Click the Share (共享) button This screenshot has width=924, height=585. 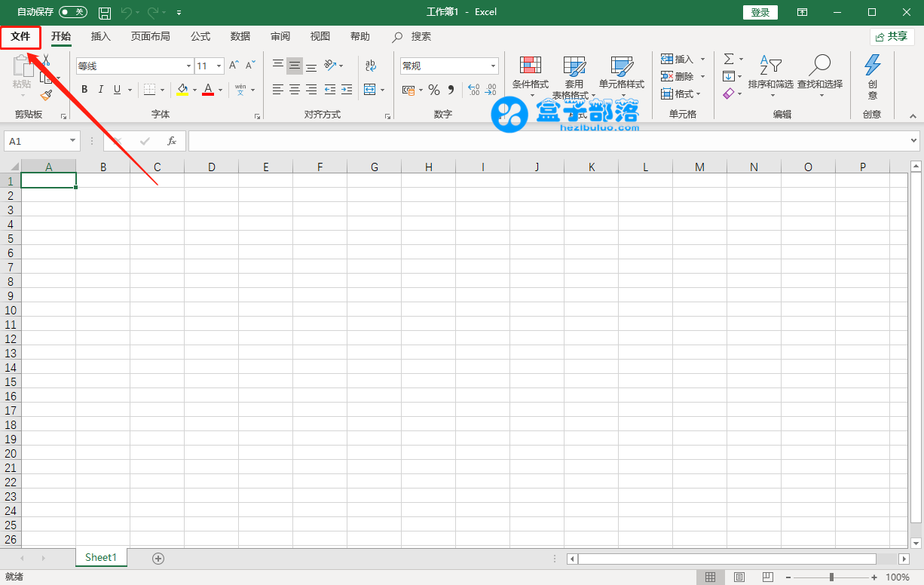coord(892,36)
